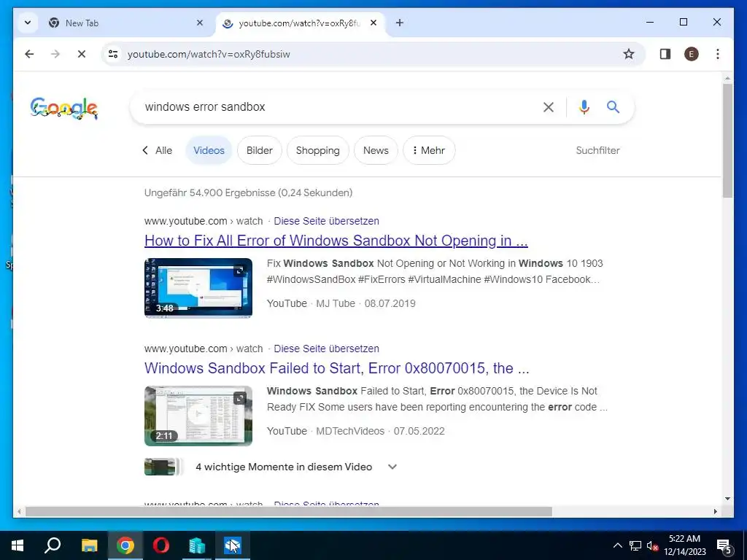Click Chrome icon in taskbar
The height and width of the screenshot is (560, 747).
click(125, 545)
